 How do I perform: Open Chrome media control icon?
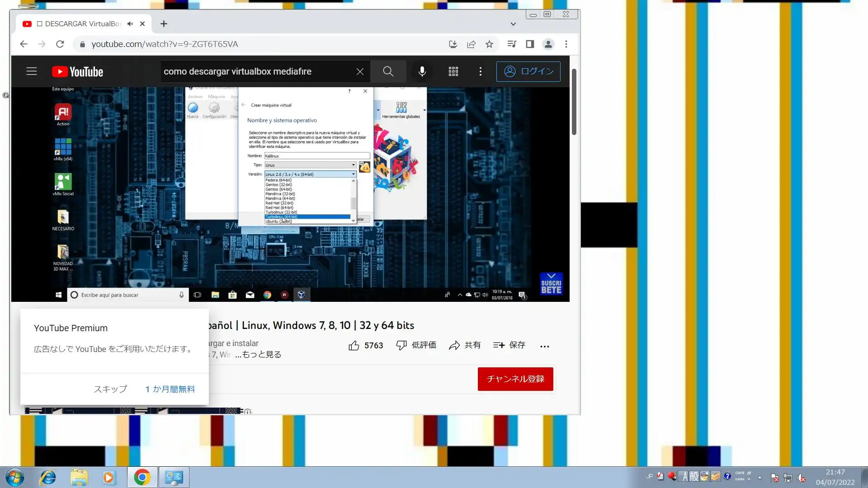[512, 44]
